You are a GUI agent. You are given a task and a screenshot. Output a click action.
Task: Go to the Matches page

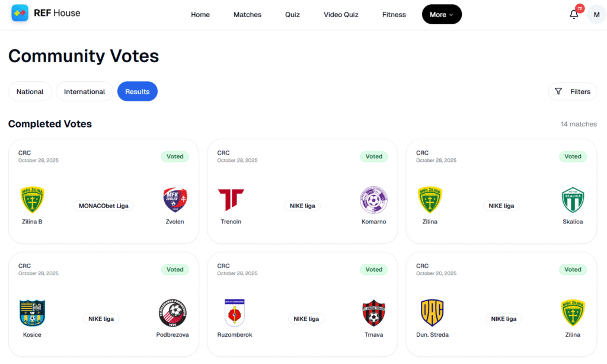[x=247, y=15]
